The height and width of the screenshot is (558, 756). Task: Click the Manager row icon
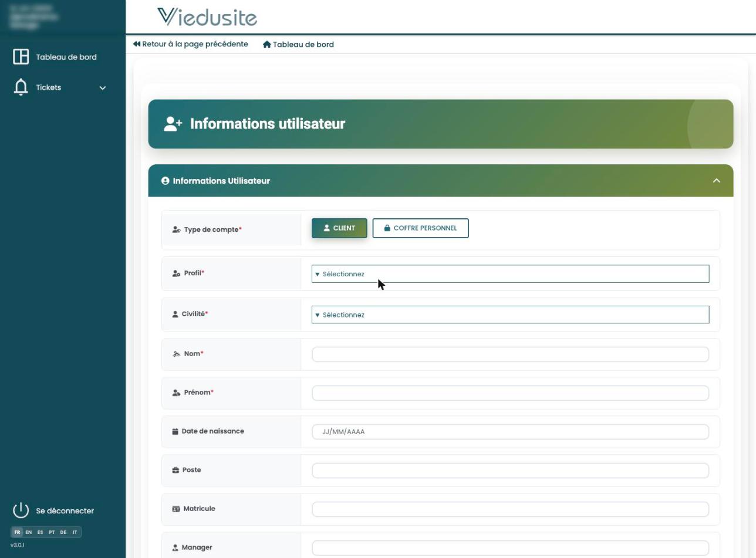coord(175,547)
